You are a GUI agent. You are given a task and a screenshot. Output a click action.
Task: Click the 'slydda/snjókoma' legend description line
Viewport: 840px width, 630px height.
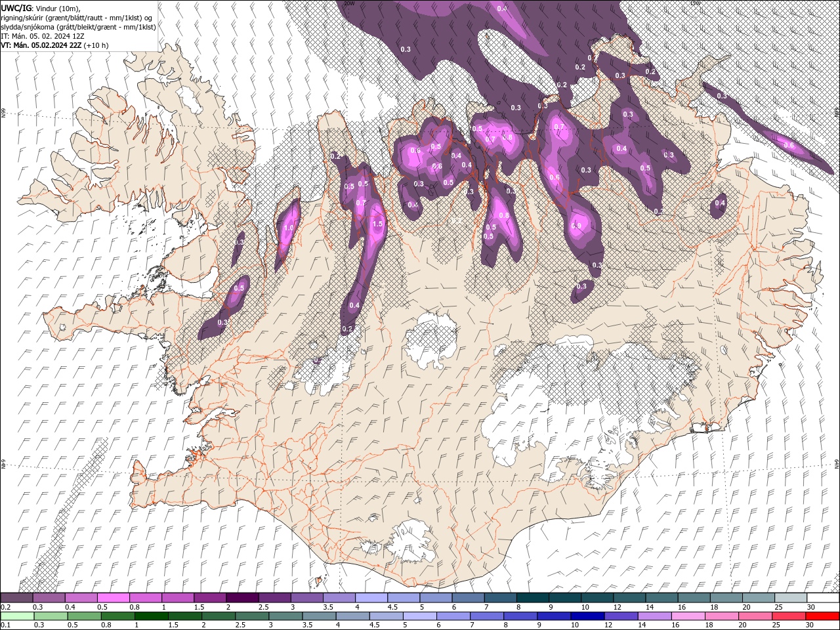pyautogui.click(x=78, y=27)
